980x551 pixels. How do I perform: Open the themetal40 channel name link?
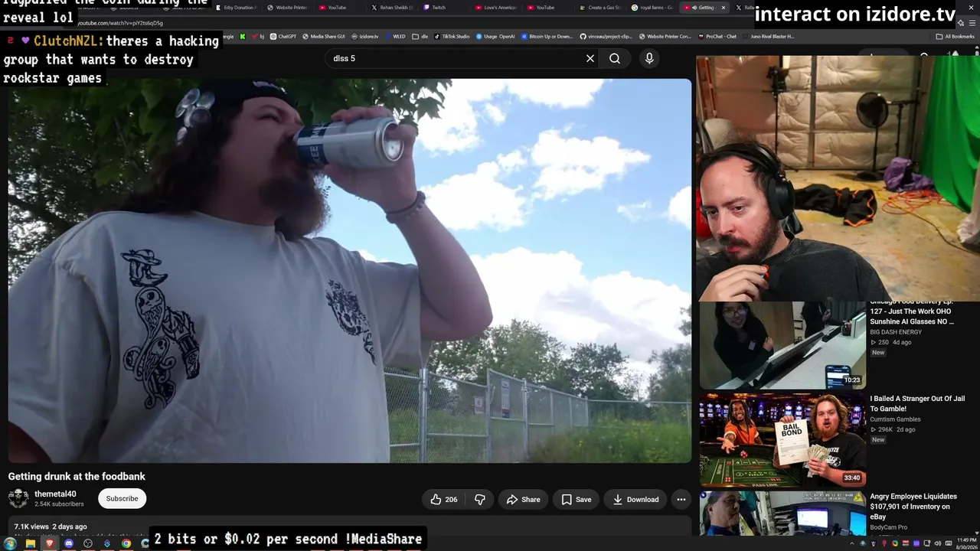pyautogui.click(x=55, y=494)
